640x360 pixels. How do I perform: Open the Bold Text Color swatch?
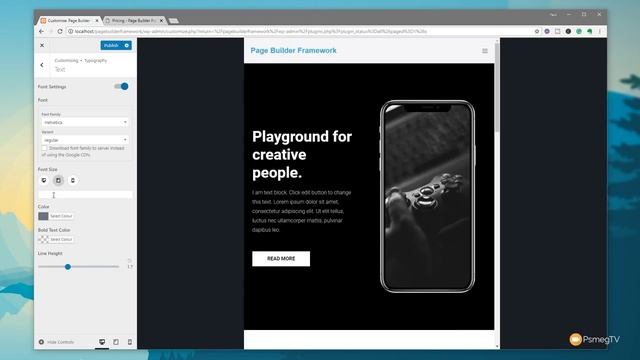click(x=43, y=240)
